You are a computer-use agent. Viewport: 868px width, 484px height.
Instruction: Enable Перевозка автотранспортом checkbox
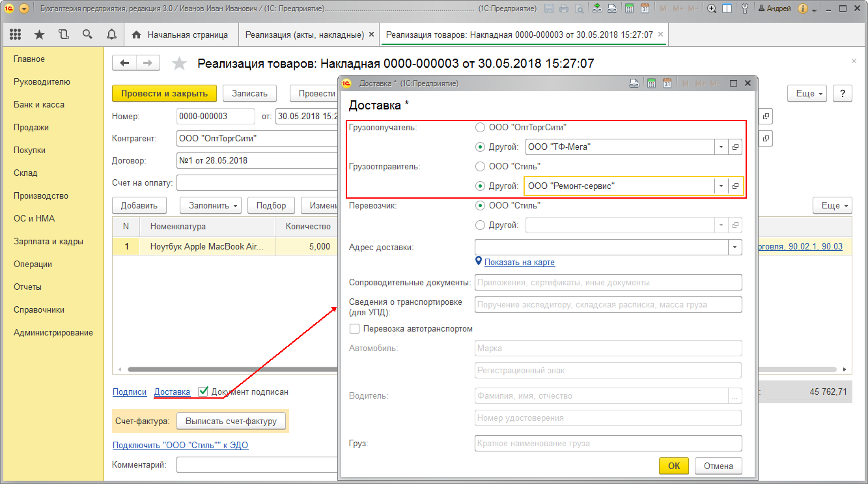click(x=355, y=329)
